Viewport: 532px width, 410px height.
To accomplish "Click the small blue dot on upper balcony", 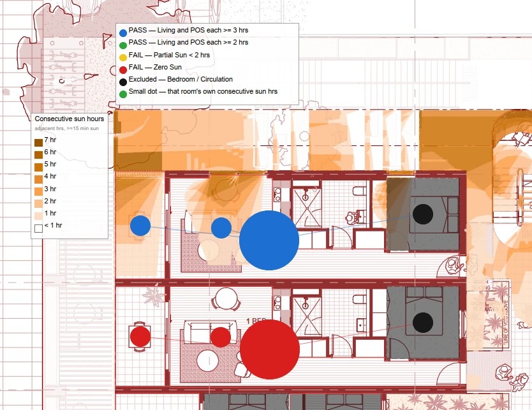I will pos(140,226).
